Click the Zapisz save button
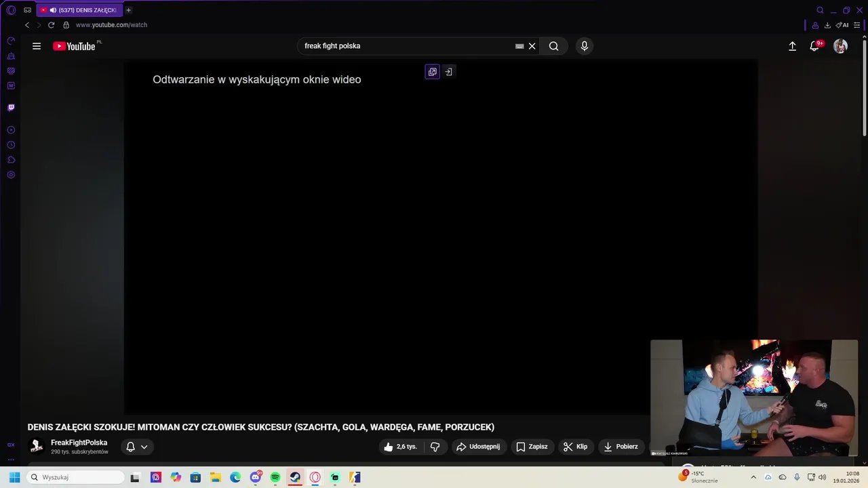868x488 pixels. 532,447
